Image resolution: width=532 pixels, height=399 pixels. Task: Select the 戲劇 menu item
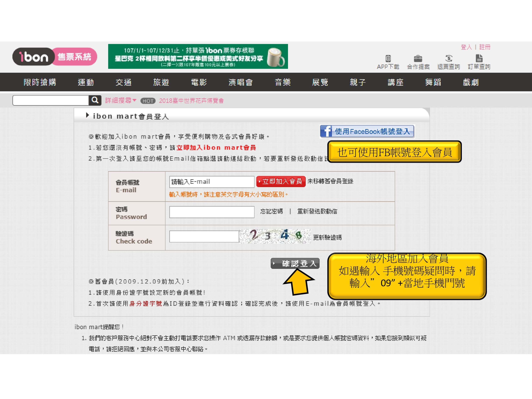(471, 82)
